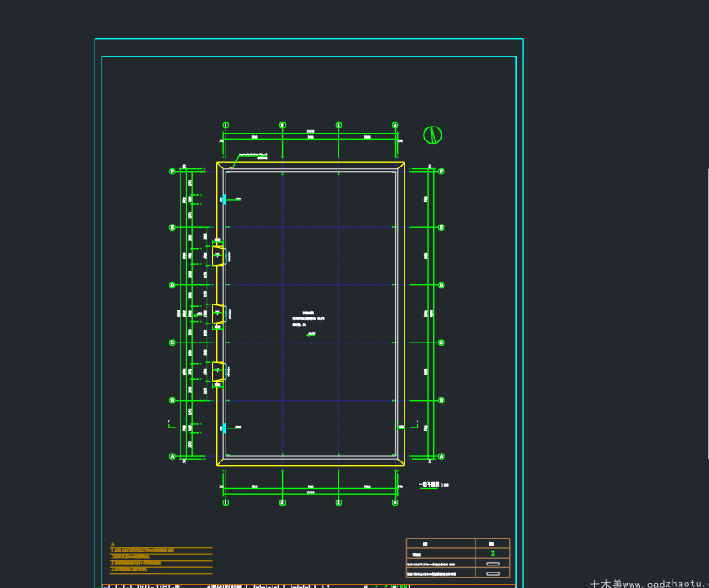Click the orange notes block in the sheet corner
The height and width of the screenshot is (588, 709).
click(161, 559)
